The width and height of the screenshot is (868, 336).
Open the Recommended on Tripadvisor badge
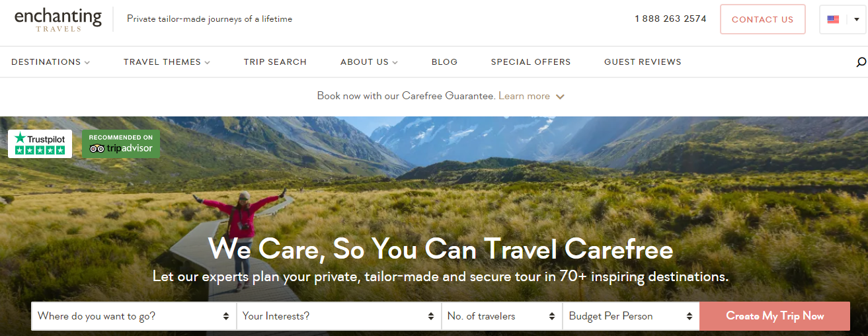point(121,144)
